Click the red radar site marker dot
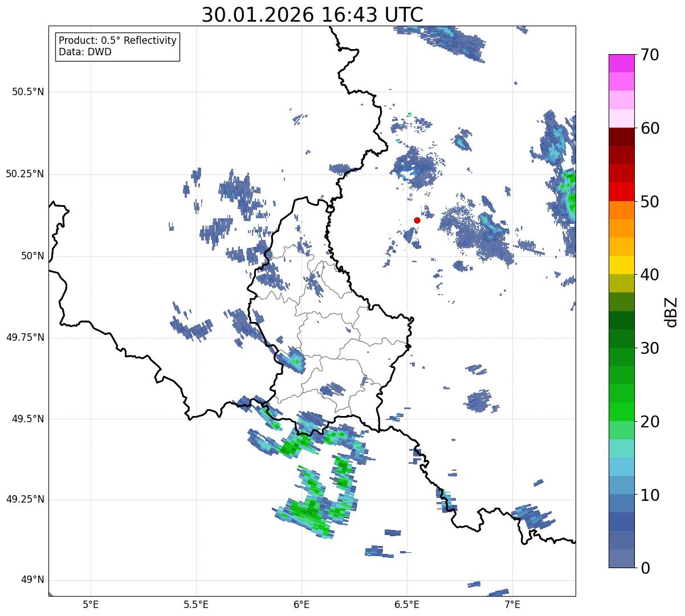Image resolution: width=685 pixels, height=616 pixels. [417, 220]
